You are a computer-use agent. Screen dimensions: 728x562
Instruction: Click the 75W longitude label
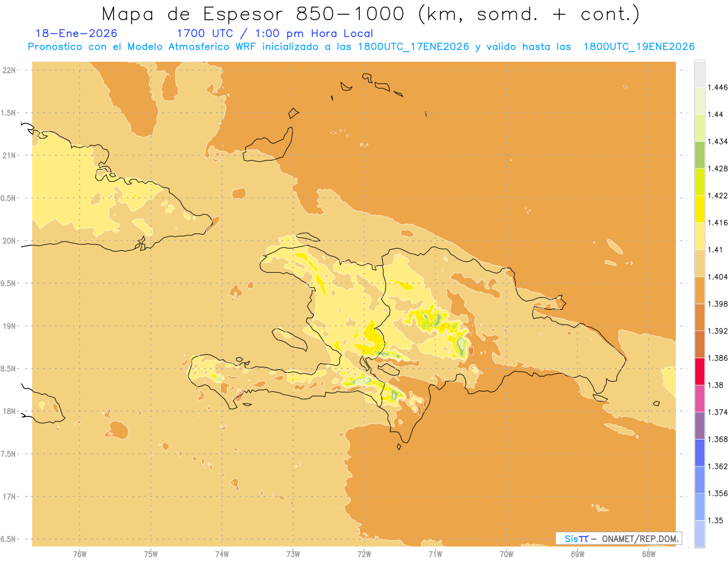tap(151, 554)
